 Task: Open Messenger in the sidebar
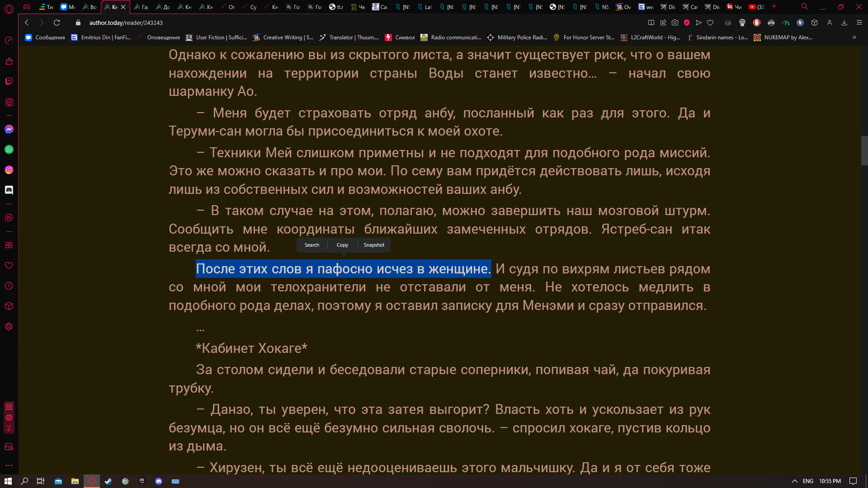click(9, 129)
